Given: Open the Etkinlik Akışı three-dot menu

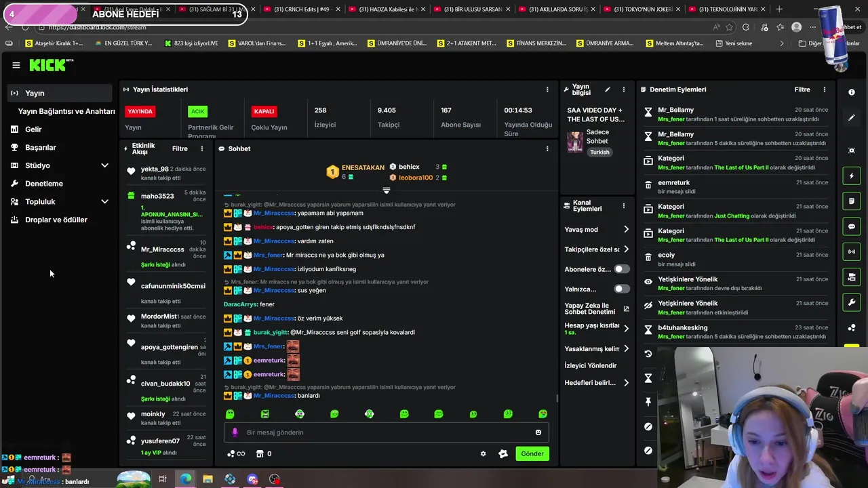Looking at the screenshot, I should tap(201, 148).
